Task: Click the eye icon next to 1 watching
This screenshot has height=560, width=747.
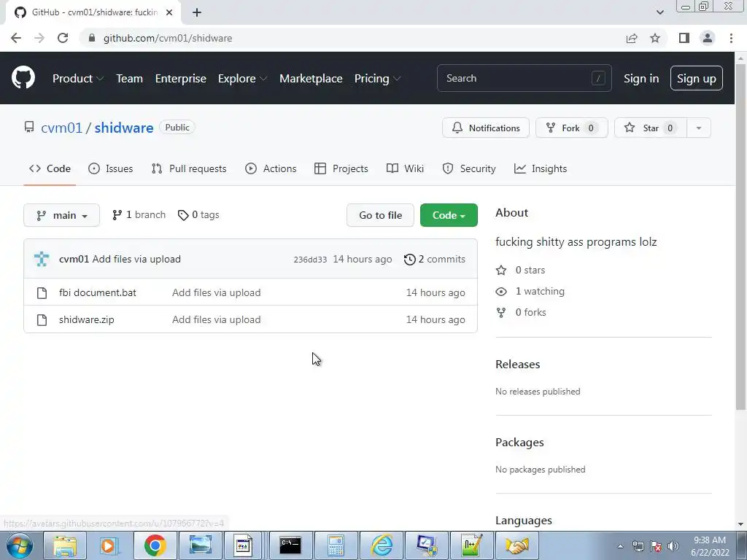Action: pyautogui.click(x=501, y=292)
